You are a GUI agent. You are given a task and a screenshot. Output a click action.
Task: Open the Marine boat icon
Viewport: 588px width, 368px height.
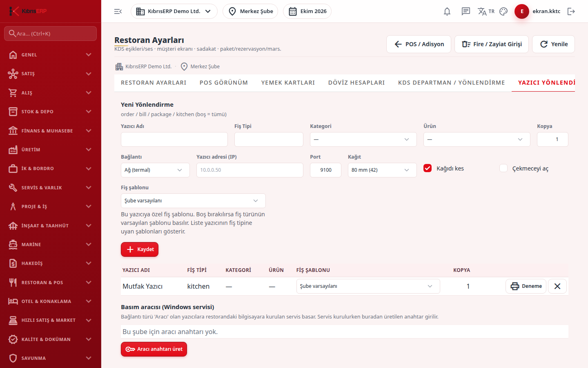(x=13, y=245)
